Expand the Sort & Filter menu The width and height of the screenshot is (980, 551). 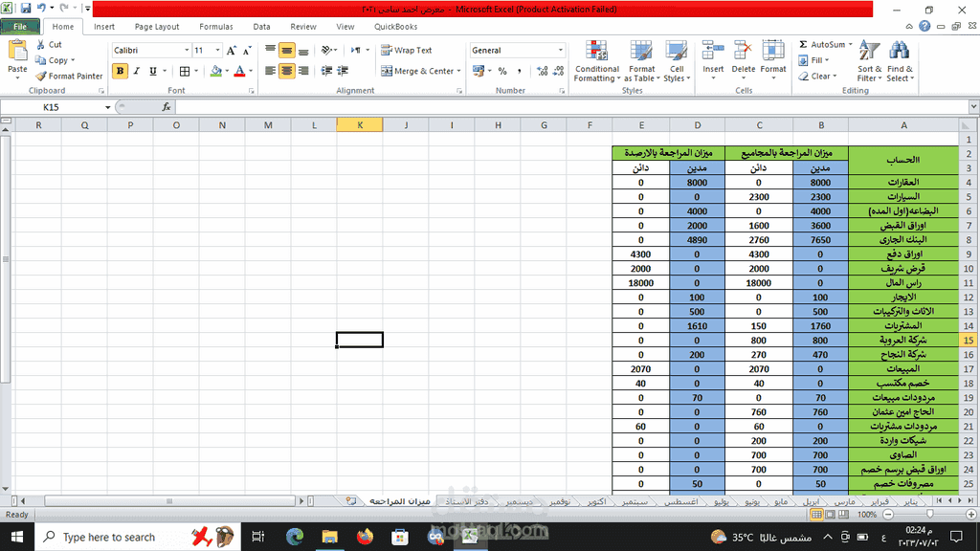tap(869, 60)
